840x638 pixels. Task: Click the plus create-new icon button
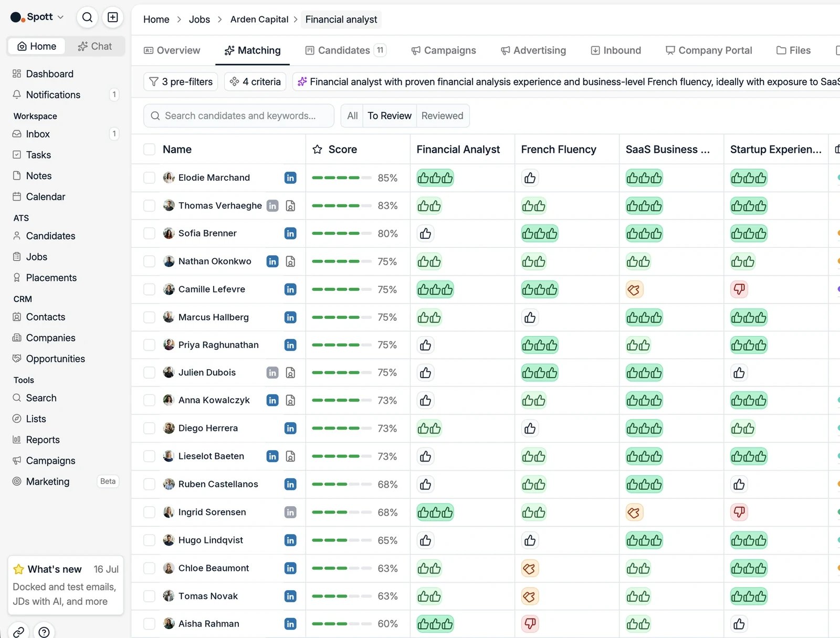[113, 17]
